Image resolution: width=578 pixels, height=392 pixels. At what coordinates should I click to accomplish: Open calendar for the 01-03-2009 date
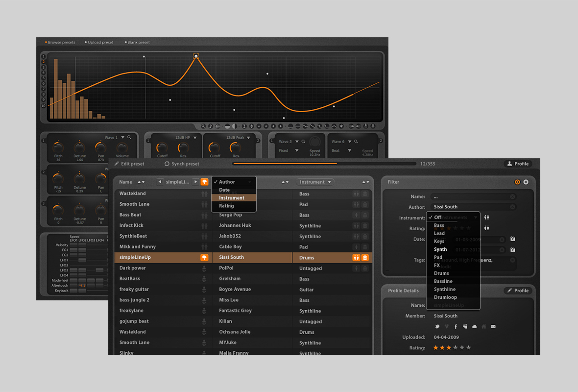coord(513,239)
